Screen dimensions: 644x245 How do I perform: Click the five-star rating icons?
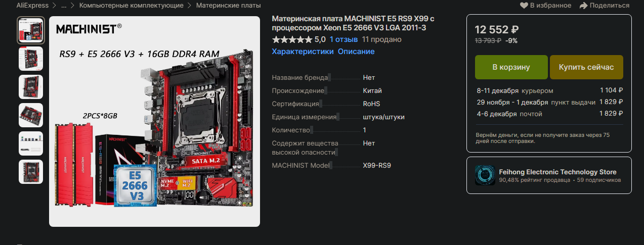[x=292, y=39]
